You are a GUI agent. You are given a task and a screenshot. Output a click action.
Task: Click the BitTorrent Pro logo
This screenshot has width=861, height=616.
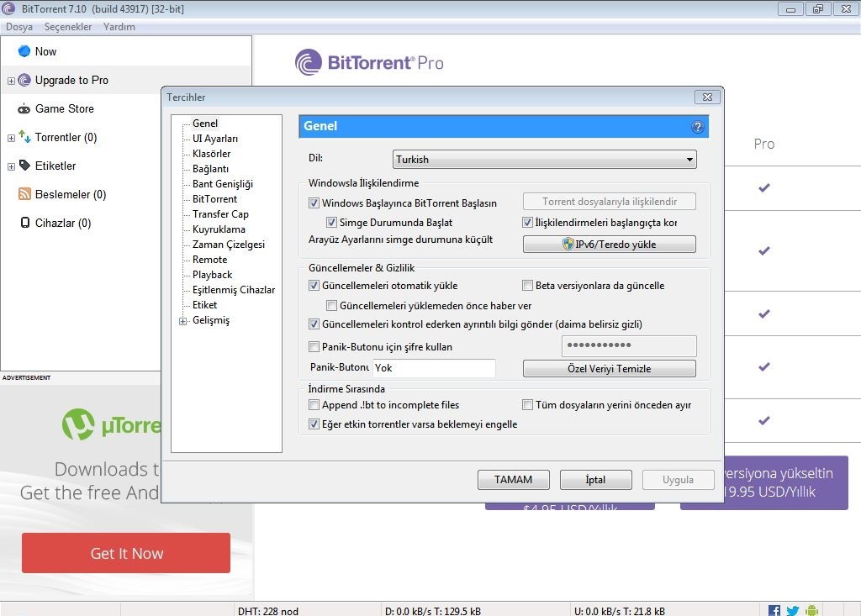click(x=369, y=62)
